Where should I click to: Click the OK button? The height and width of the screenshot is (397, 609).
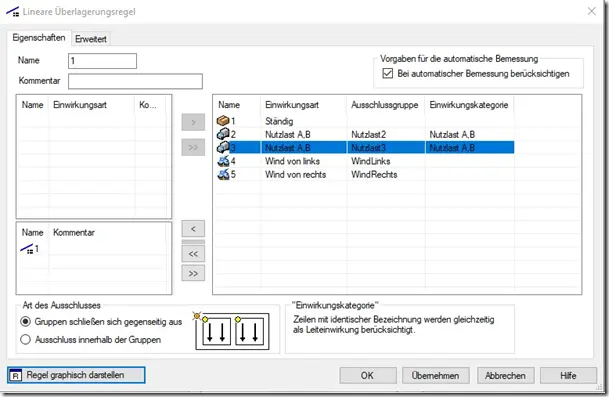point(367,376)
